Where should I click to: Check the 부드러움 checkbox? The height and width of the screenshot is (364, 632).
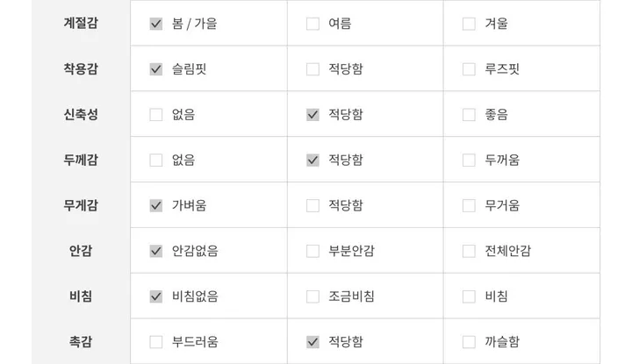click(156, 342)
